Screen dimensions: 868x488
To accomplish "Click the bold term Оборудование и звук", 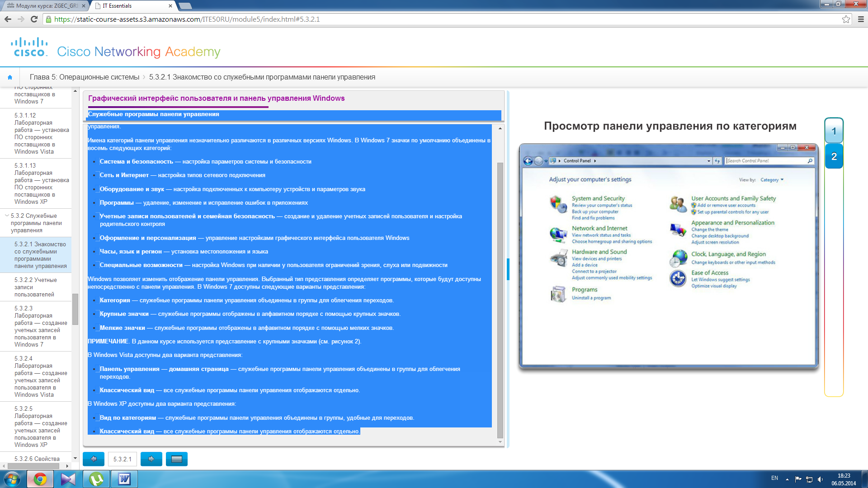I will tap(132, 189).
